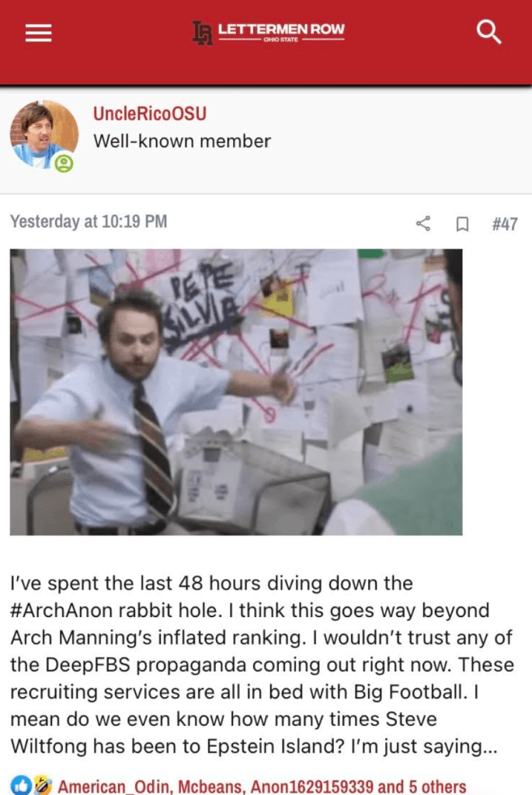
Task: Open the Lettermen Row logo home link
Action: (269, 33)
